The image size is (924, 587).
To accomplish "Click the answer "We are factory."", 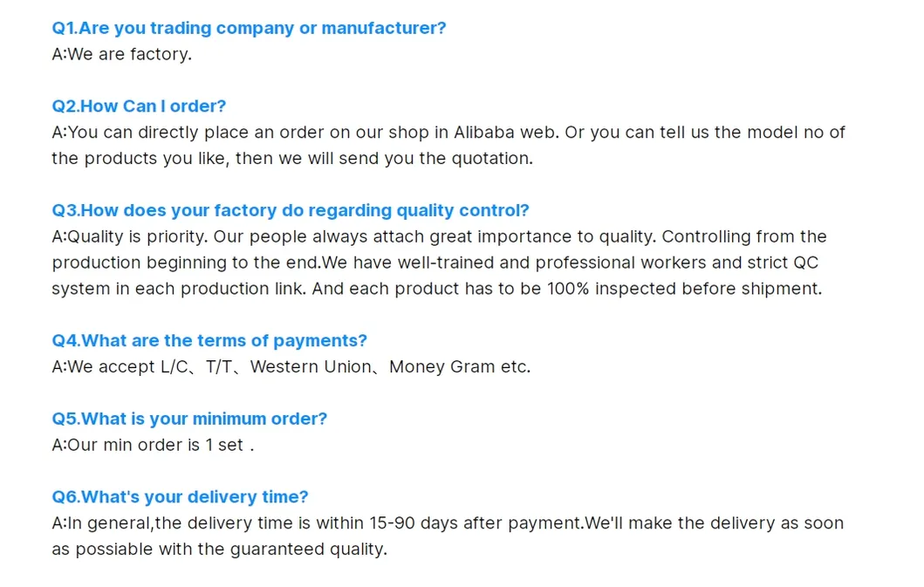I will (121, 54).
